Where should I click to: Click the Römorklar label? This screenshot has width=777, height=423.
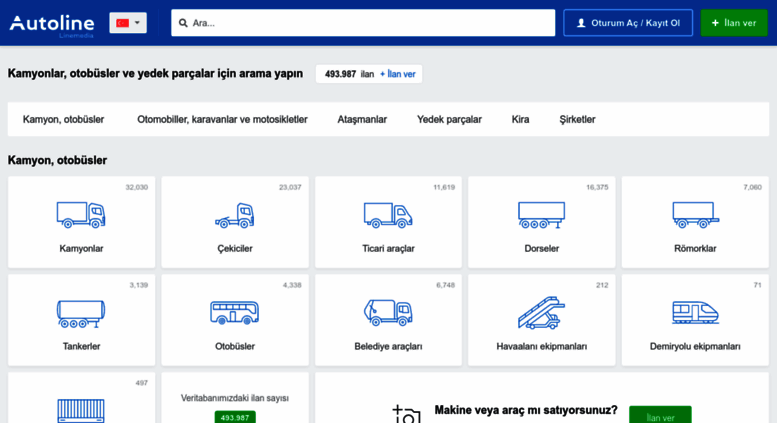coord(695,249)
